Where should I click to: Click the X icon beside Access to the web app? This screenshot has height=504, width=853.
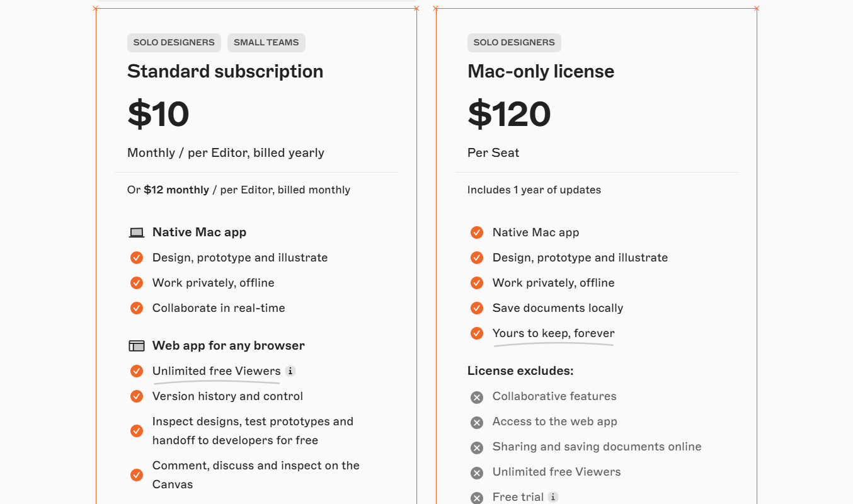(477, 422)
